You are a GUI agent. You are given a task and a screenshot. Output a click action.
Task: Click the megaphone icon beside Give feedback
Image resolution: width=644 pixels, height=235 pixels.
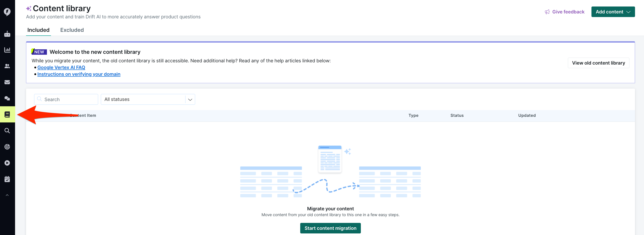pos(547,12)
